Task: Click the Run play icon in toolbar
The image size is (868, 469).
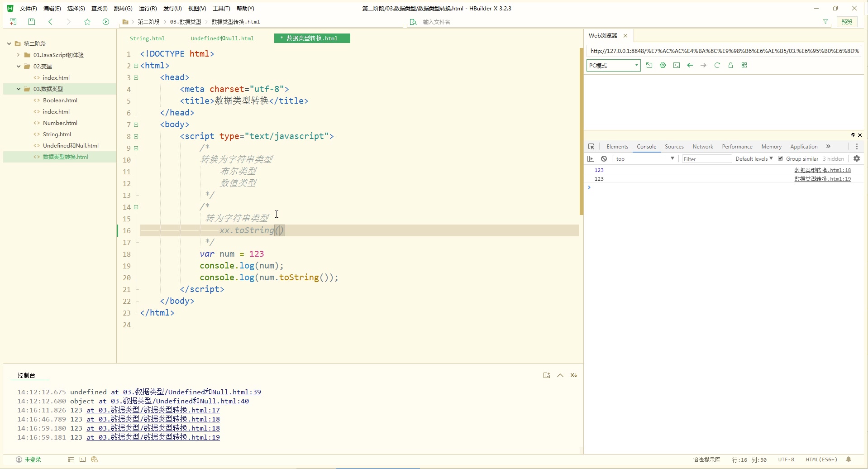Action: [x=106, y=22]
